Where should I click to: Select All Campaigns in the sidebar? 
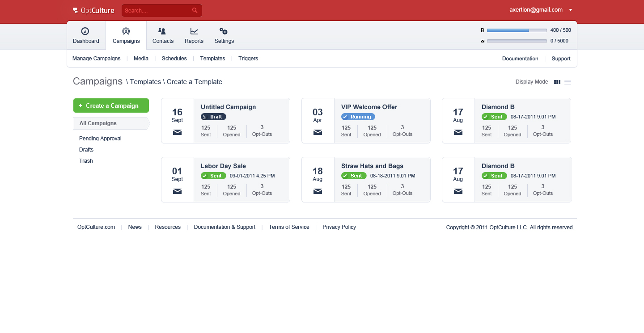(x=111, y=123)
